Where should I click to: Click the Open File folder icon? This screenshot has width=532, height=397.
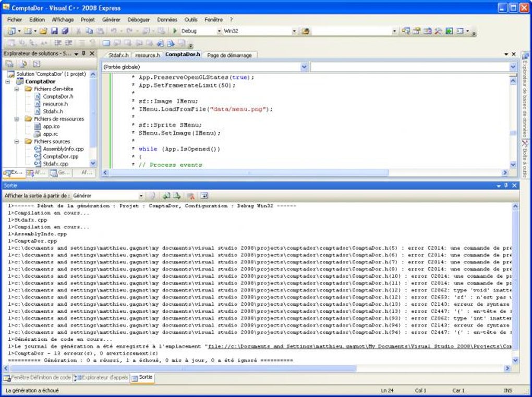click(x=43, y=31)
